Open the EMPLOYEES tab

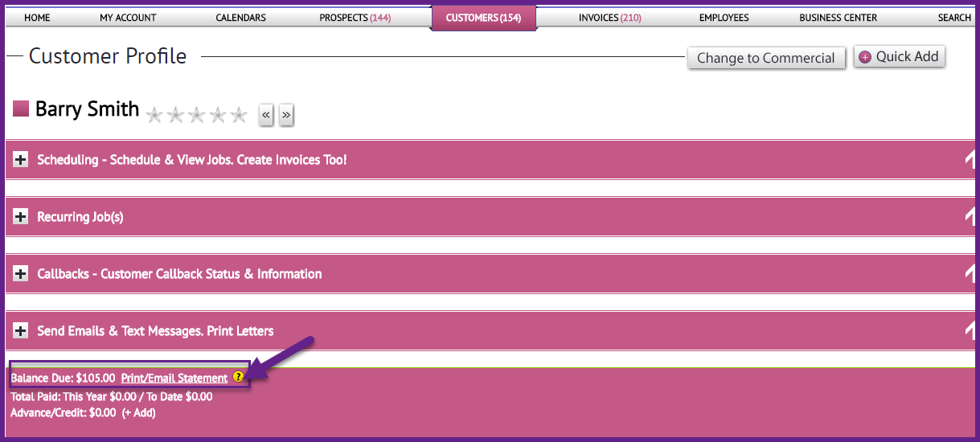724,18
